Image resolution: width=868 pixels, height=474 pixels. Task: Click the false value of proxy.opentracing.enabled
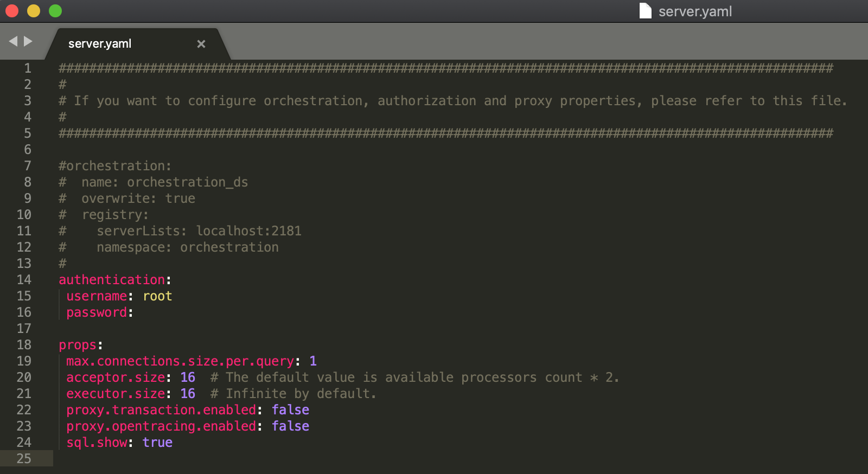291,426
